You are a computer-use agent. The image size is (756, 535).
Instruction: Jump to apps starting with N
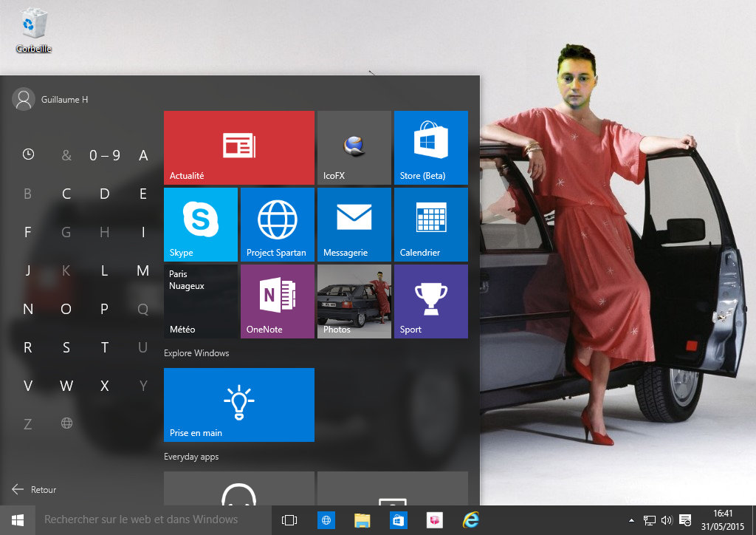(x=28, y=309)
